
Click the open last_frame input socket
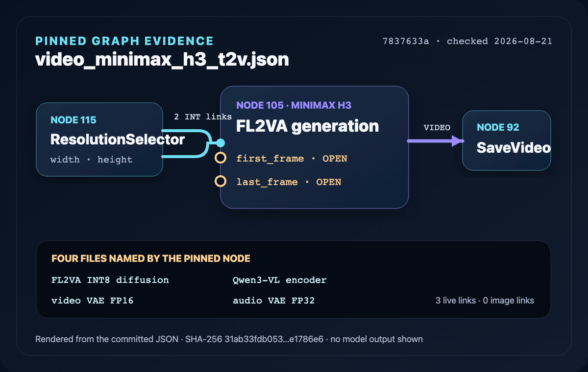pos(220,182)
